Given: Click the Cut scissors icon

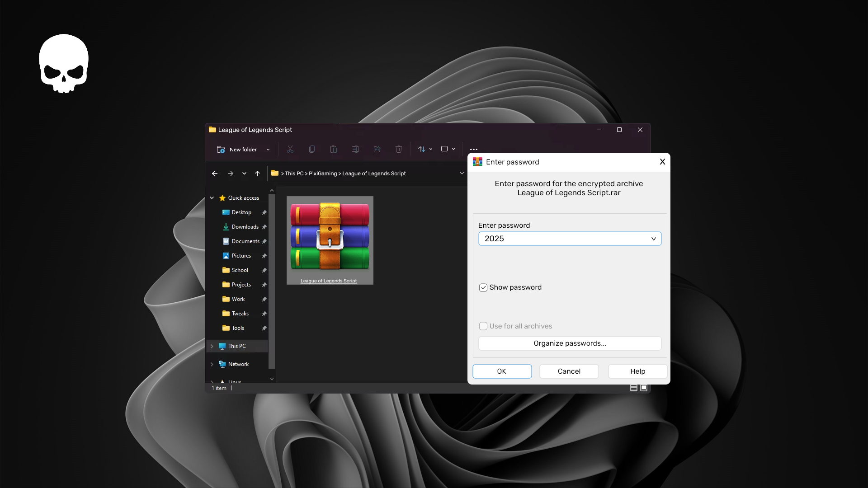Looking at the screenshot, I should pyautogui.click(x=290, y=149).
